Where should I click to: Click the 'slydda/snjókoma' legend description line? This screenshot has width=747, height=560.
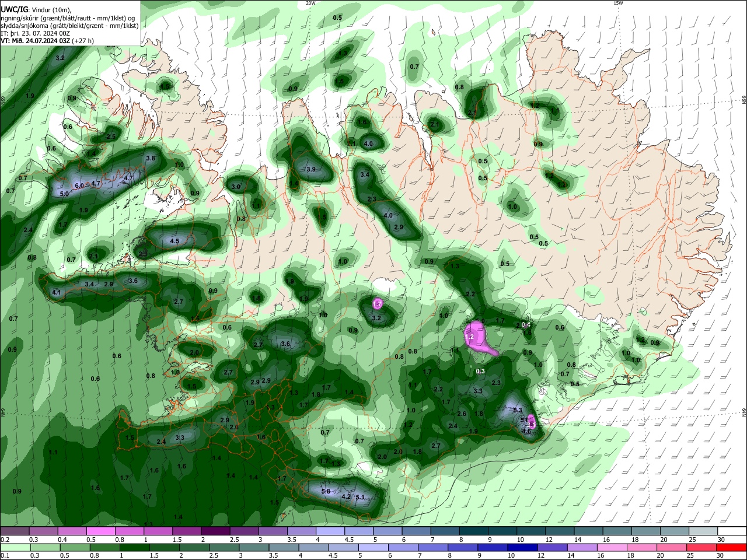point(69,26)
